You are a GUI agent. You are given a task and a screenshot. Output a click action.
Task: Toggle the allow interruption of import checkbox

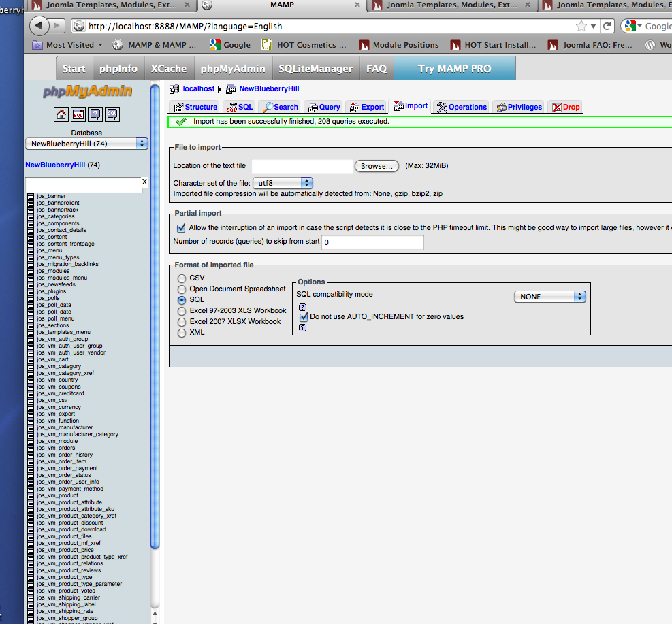click(x=181, y=228)
